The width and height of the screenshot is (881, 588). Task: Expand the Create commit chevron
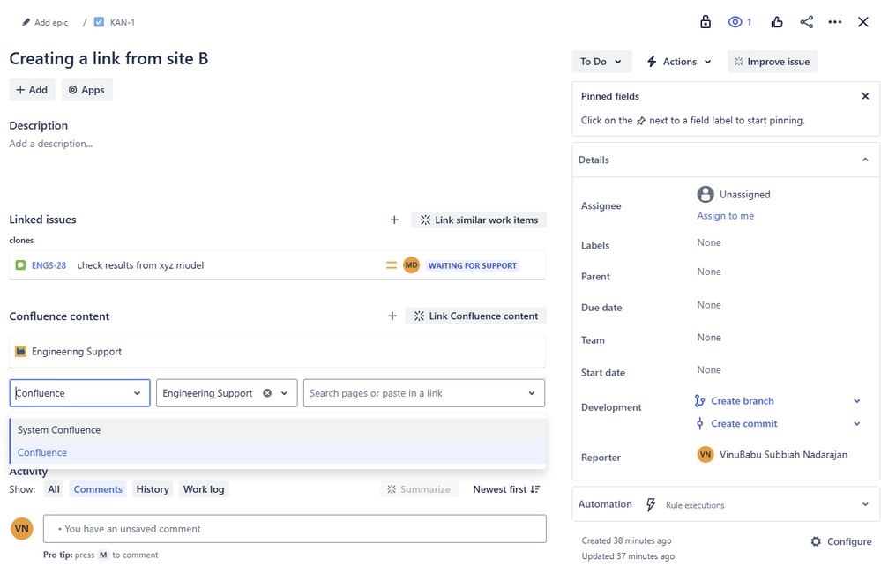(857, 424)
